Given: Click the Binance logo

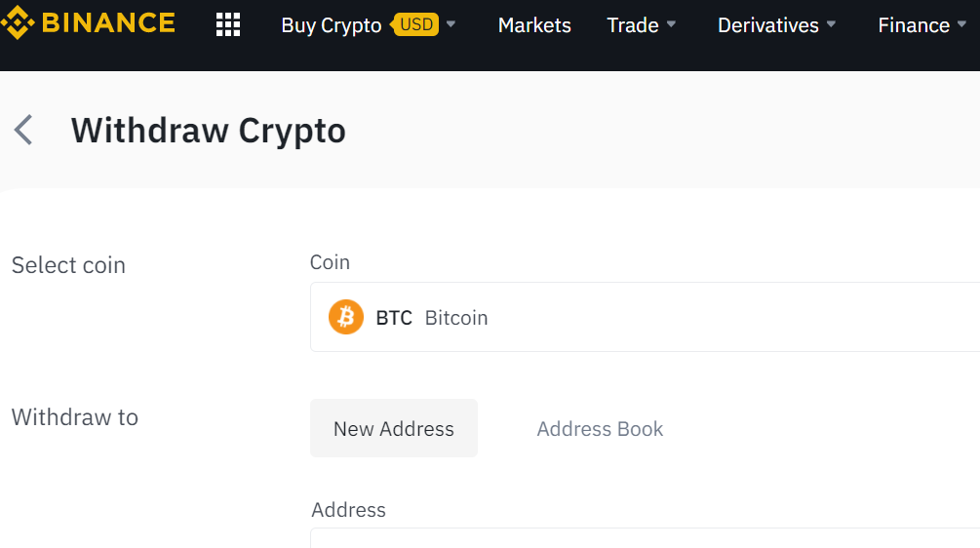Looking at the screenshot, I should 88,23.
